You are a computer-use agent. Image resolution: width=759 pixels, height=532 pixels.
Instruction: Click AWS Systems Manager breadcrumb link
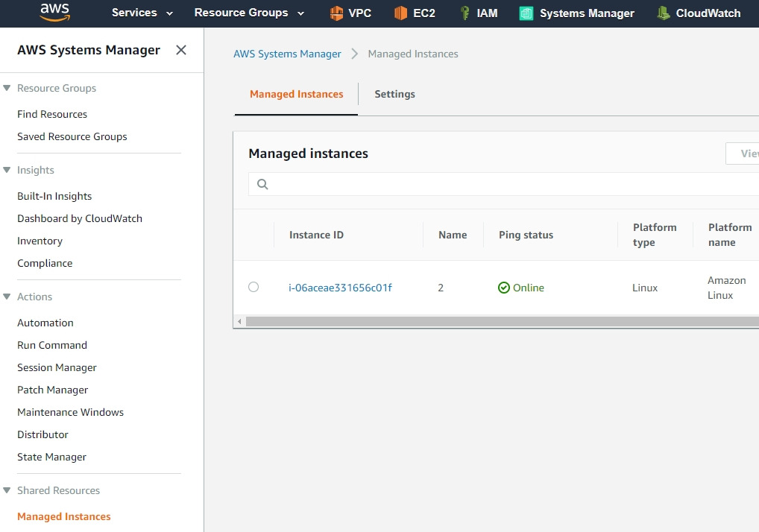pyautogui.click(x=287, y=54)
